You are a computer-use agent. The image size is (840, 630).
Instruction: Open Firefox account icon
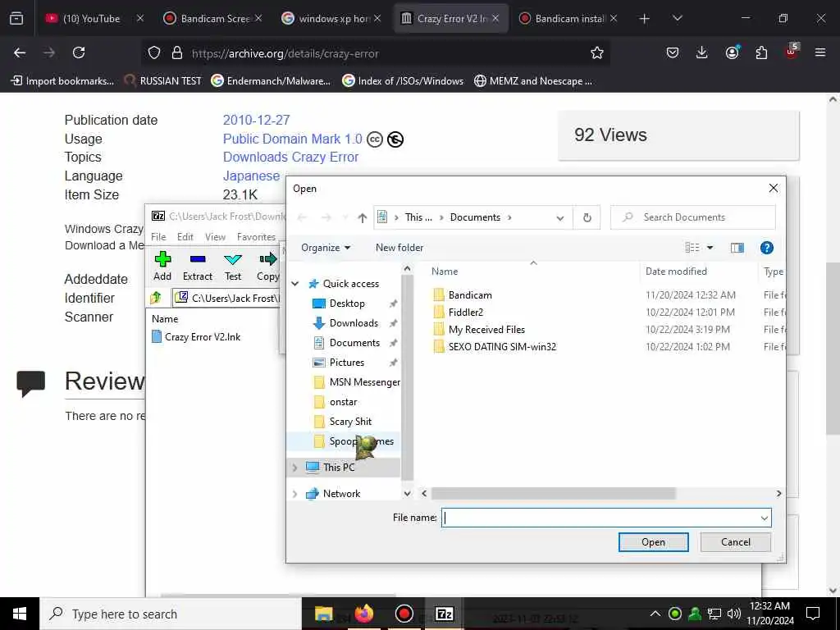[x=732, y=52]
